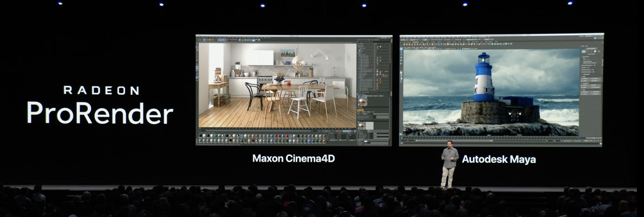Open Object menu in Modeling Toolkit
644x217 pixels.
[x=583, y=46]
